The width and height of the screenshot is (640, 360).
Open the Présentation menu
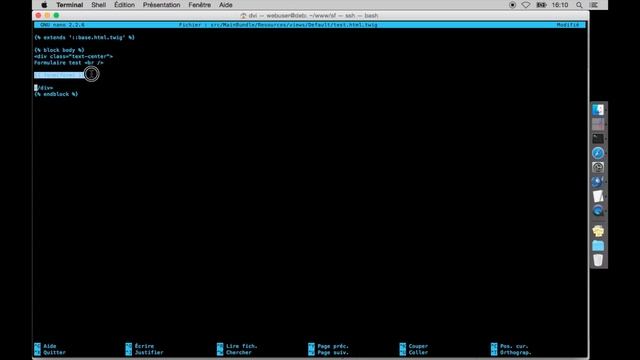click(x=161, y=5)
